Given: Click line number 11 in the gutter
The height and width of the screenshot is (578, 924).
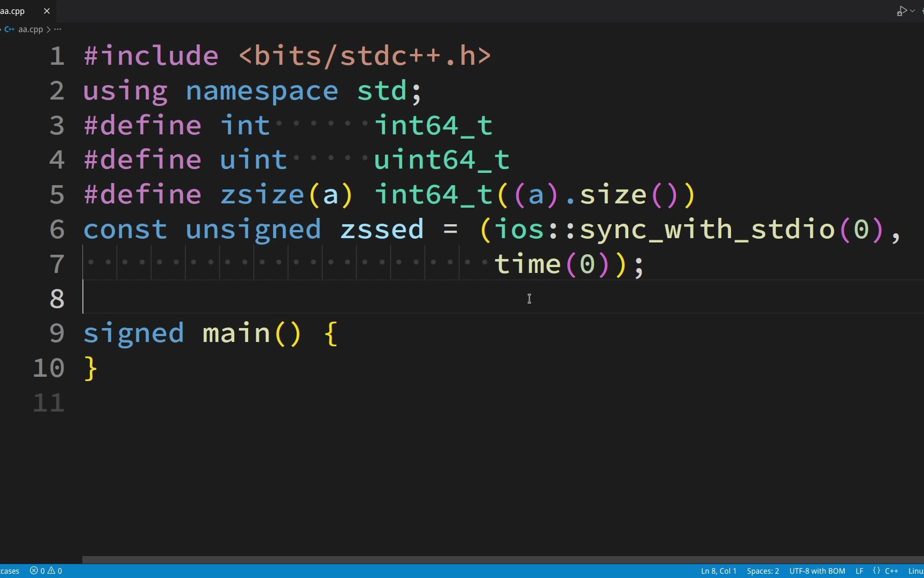Looking at the screenshot, I should (x=49, y=402).
